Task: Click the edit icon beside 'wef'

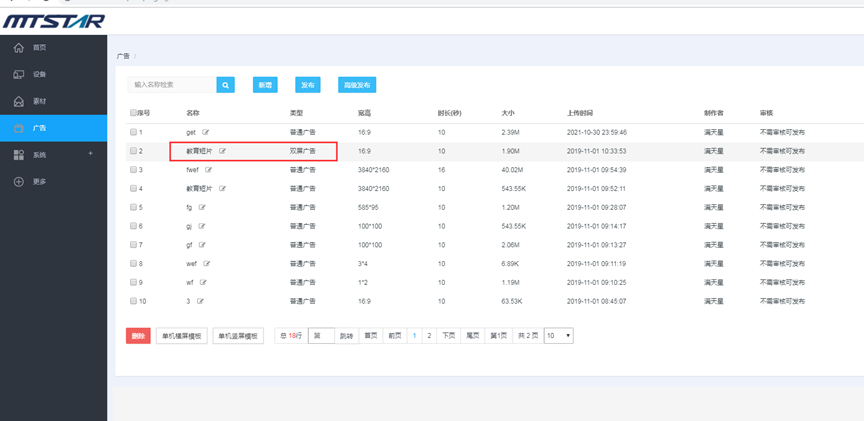Action: (207, 264)
